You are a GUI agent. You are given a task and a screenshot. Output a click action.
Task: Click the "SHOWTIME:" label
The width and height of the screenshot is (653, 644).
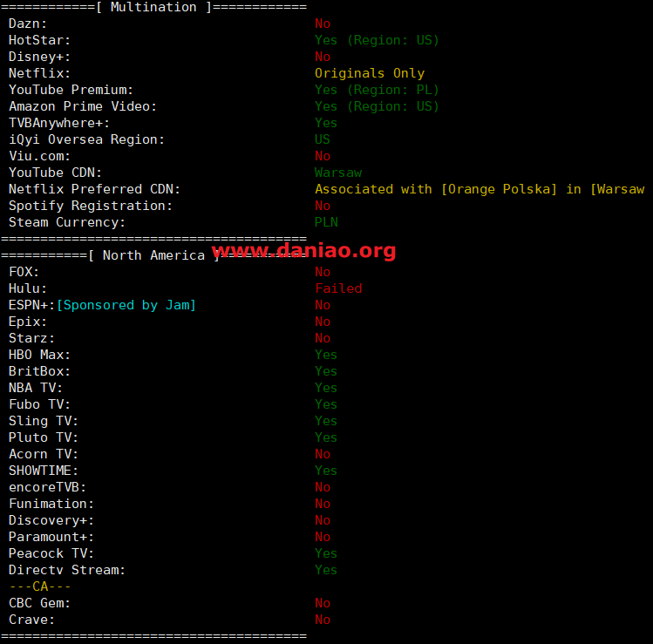44,471
